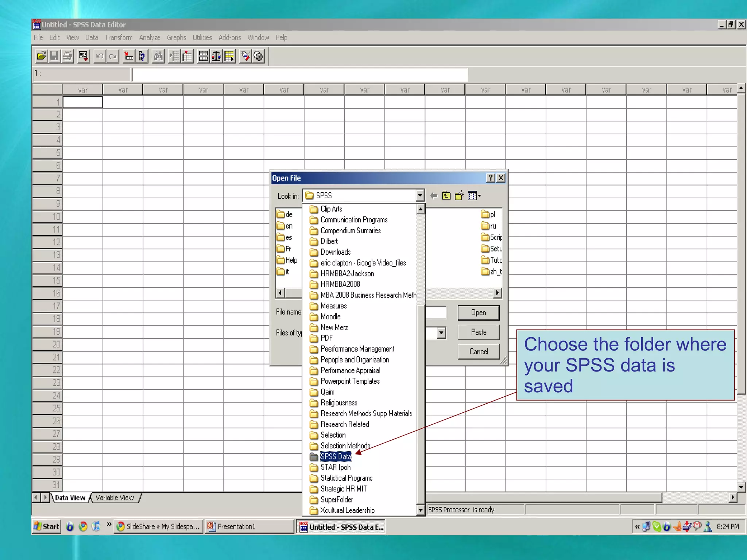Click the Insert Variable icon
The width and height of the screenshot is (747, 560).
[x=187, y=56]
